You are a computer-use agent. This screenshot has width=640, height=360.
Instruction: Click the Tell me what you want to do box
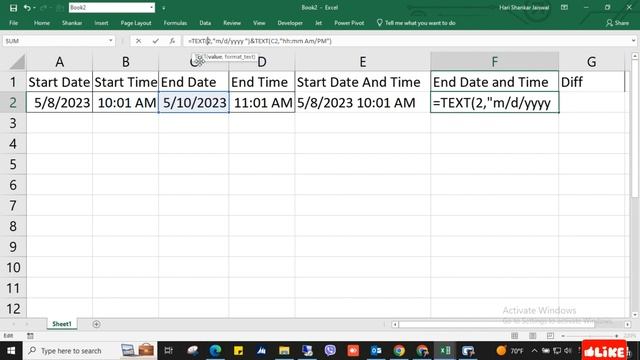pos(416,23)
